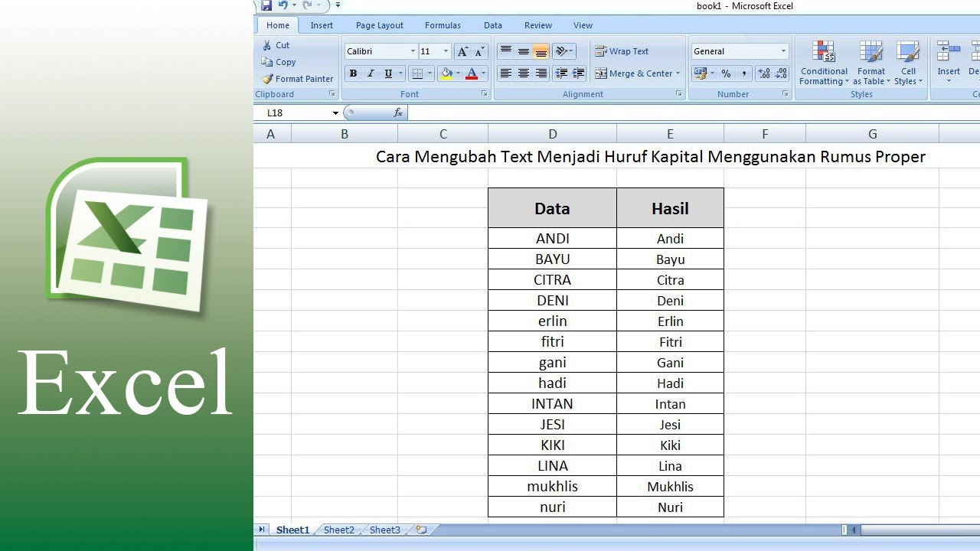This screenshot has height=551, width=980.
Task: Click the Cut scissors icon
Action: [x=267, y=45]
